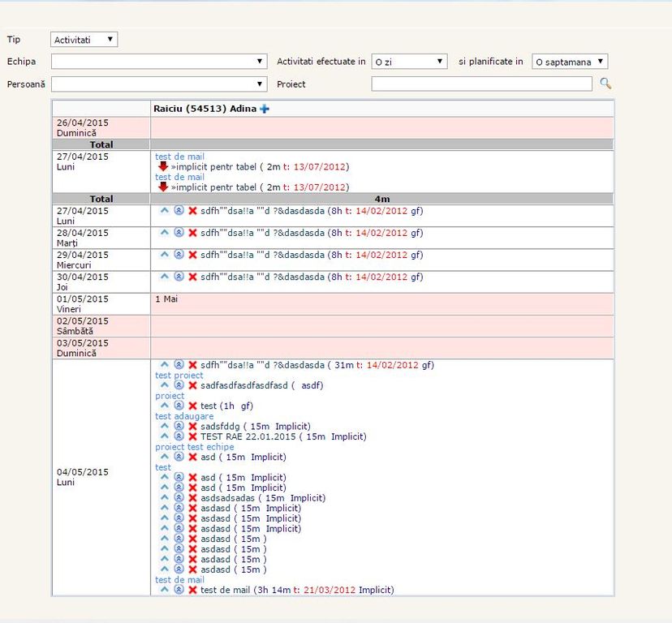
Task: Click inside the Proiect text field
Action: pyautogui.click(x=482, y=84)
